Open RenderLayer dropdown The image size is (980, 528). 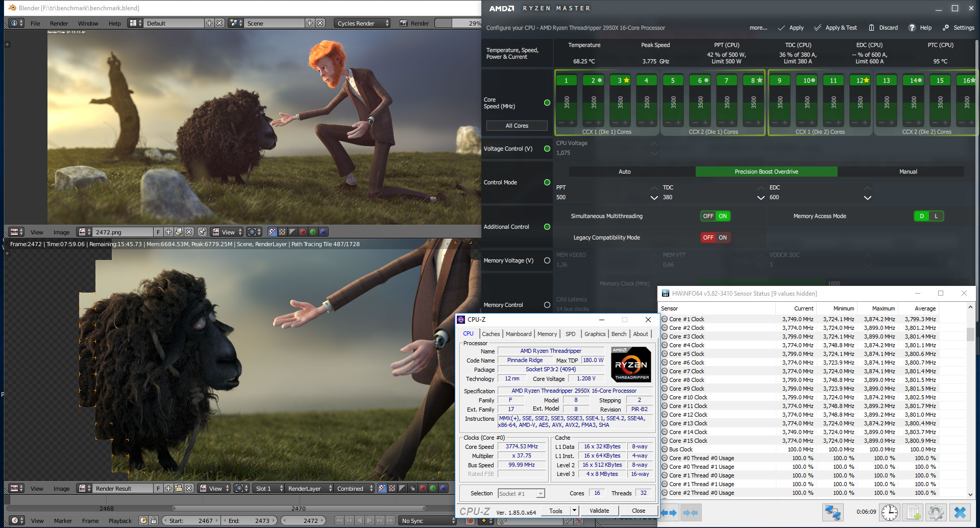pyautogui.click(x=309, y=488)
